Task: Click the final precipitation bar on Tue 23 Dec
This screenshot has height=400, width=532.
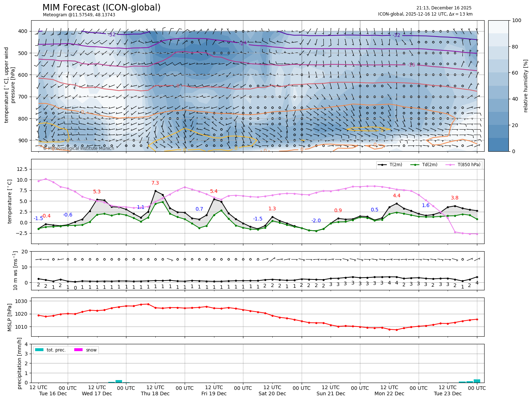Action: [477, 381]
